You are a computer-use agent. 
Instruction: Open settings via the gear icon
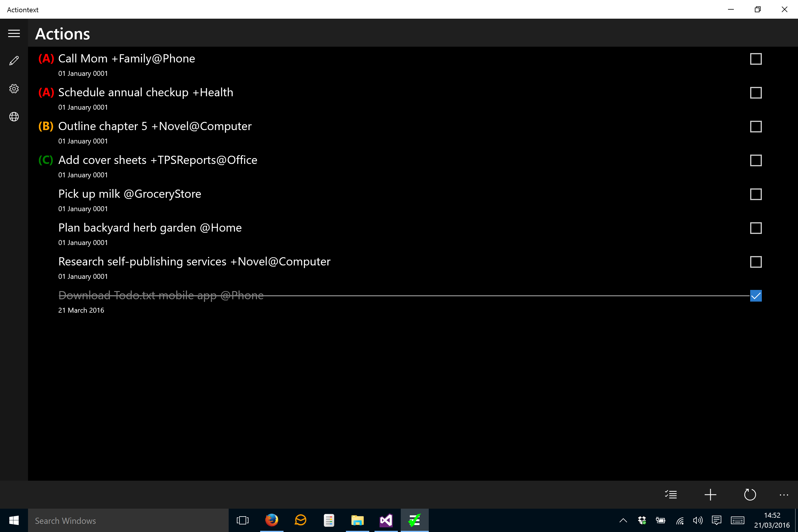tap(14, 89)
